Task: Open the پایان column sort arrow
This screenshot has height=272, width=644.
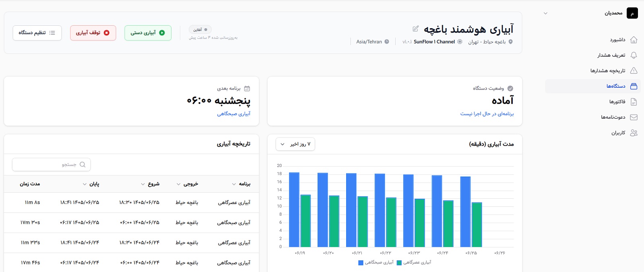Action: 85,184
